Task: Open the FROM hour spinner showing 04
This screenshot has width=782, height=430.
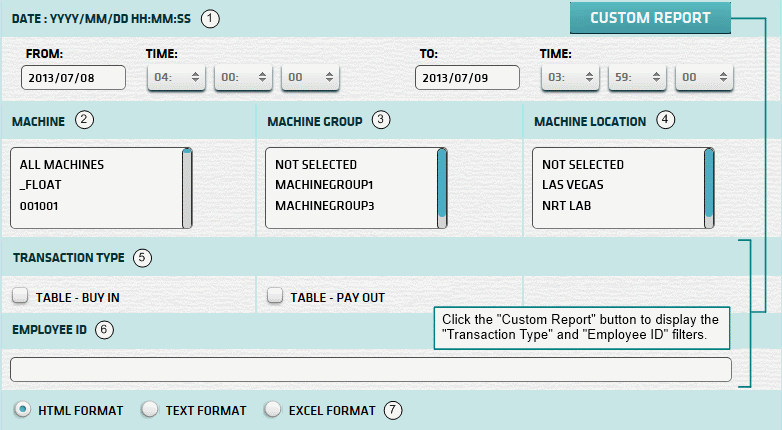Action: [177, 77]
